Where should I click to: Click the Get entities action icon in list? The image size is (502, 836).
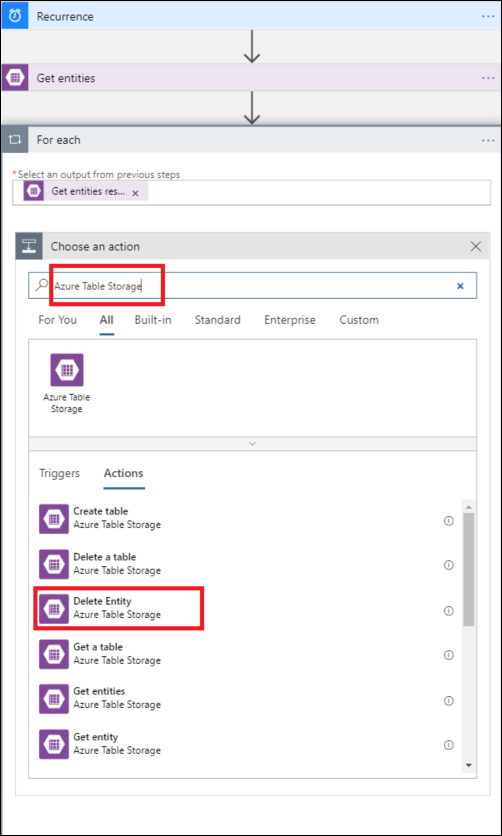(54, 698)
